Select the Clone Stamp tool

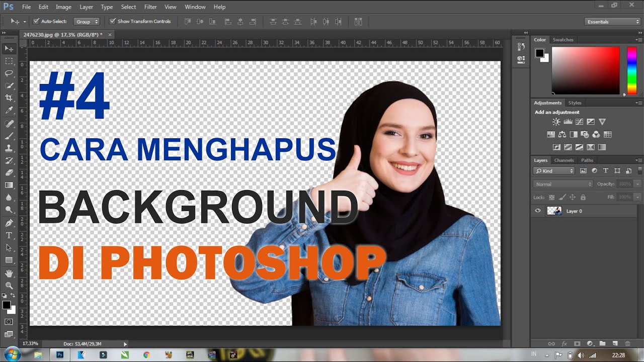pos(9,148)
